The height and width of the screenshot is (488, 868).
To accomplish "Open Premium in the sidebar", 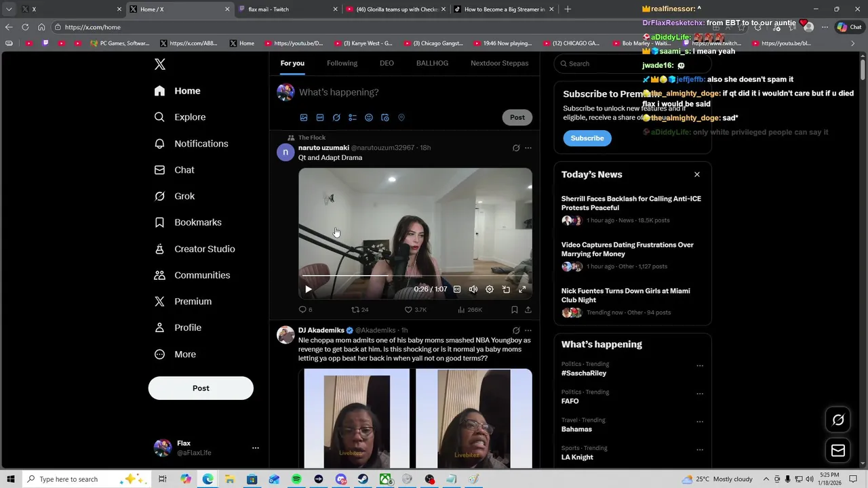I will 183,302.
